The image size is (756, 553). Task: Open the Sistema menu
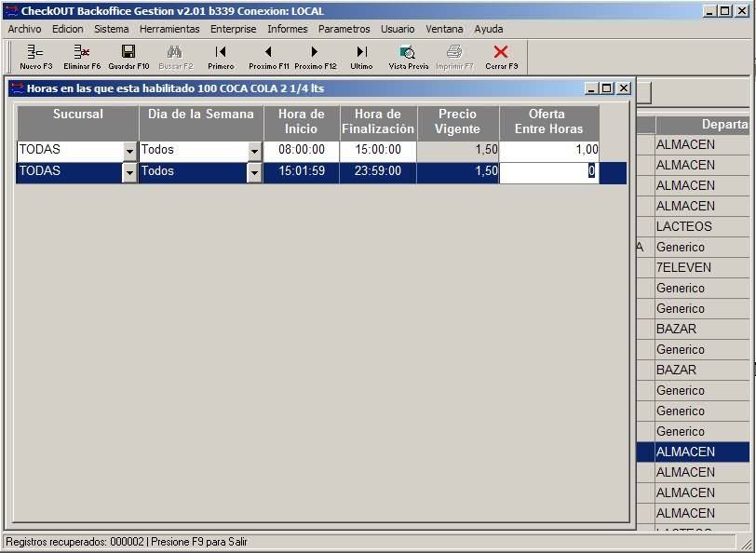tap(112, 29)
